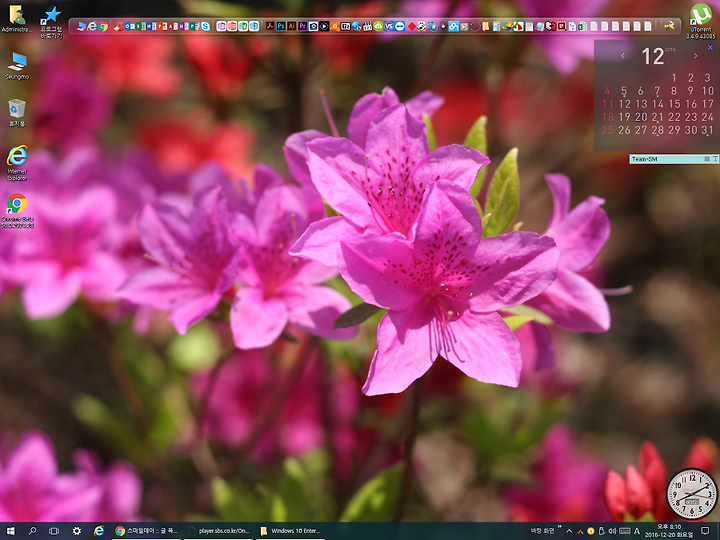720x540 pixels.
Task: Open Internet Explorer from the top dock
Action: (x=92, y=27)
